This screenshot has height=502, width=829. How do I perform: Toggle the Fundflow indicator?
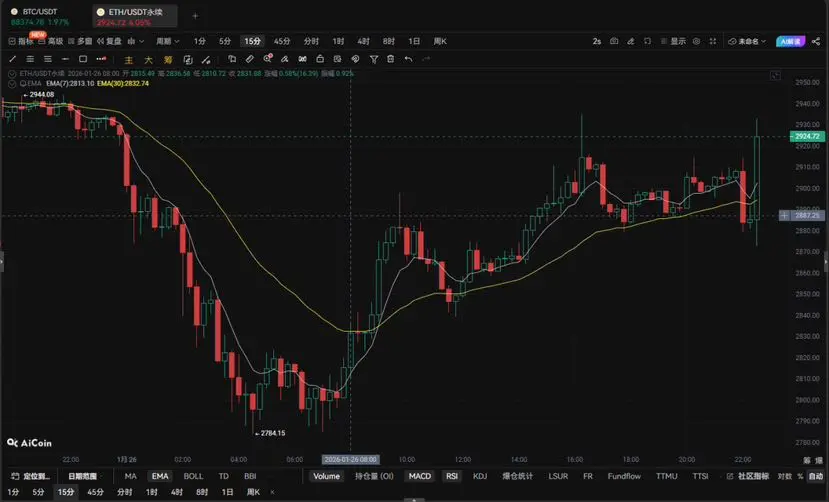tap(624, 476)
